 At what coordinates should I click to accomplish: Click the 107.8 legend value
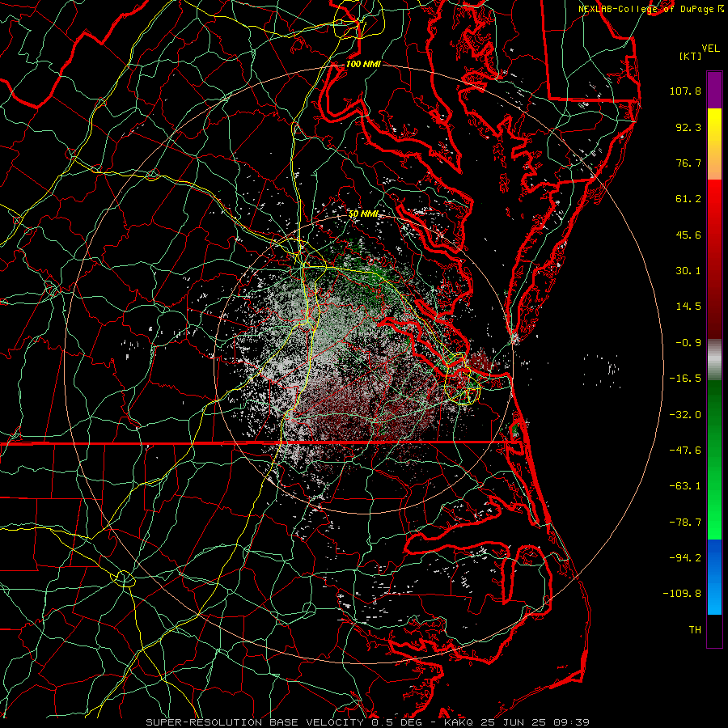click(x=685, y=91)
